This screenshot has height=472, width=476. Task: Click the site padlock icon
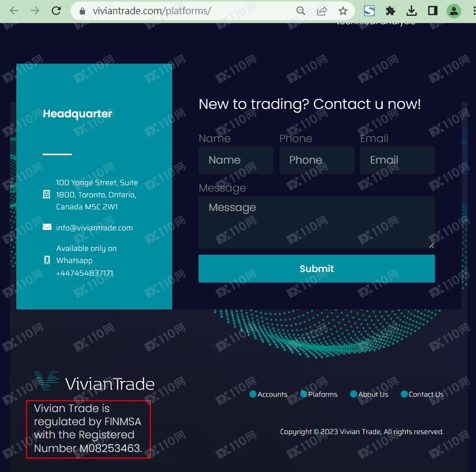click(x=82, y=11)
